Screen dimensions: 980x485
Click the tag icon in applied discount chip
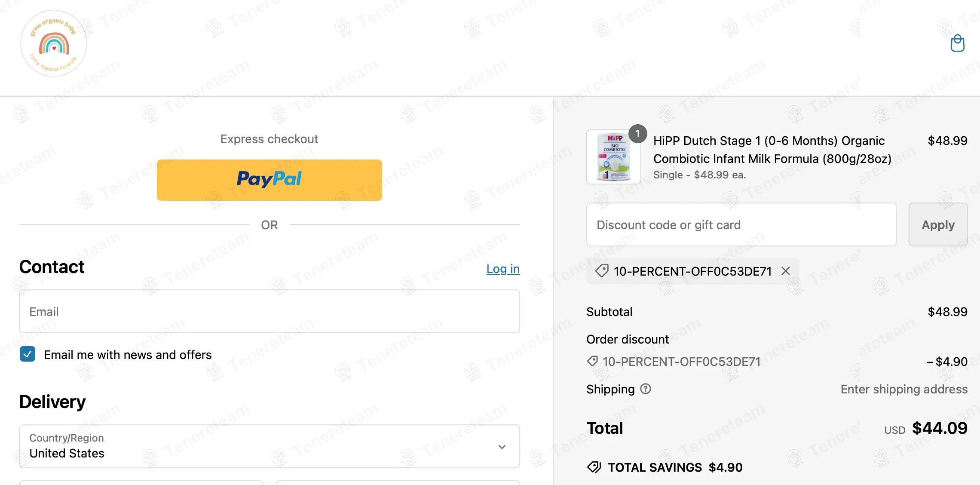pyautogui.click(x=602, y=271)
